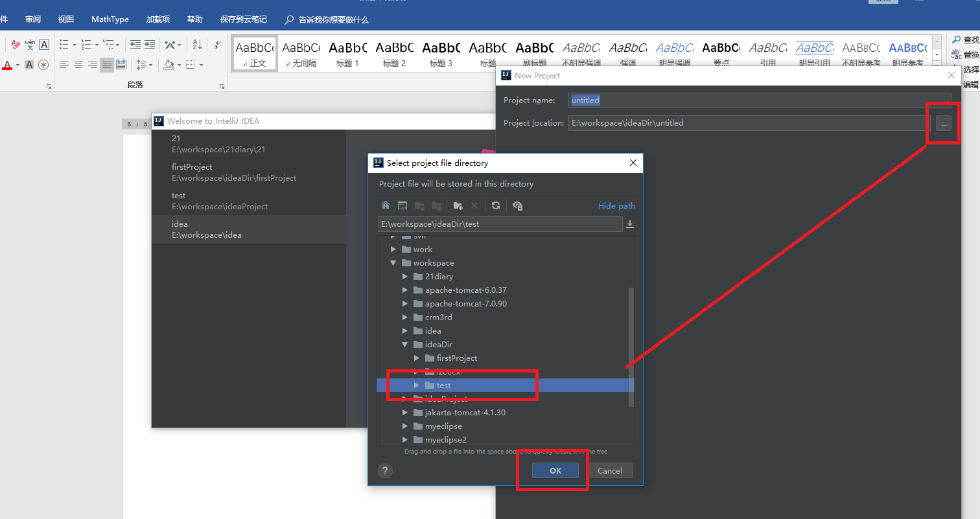This screenshot has width=980, height=519.
Task: Open the 加载项 (Add-ins) ribbon tab
Action: 158,19
